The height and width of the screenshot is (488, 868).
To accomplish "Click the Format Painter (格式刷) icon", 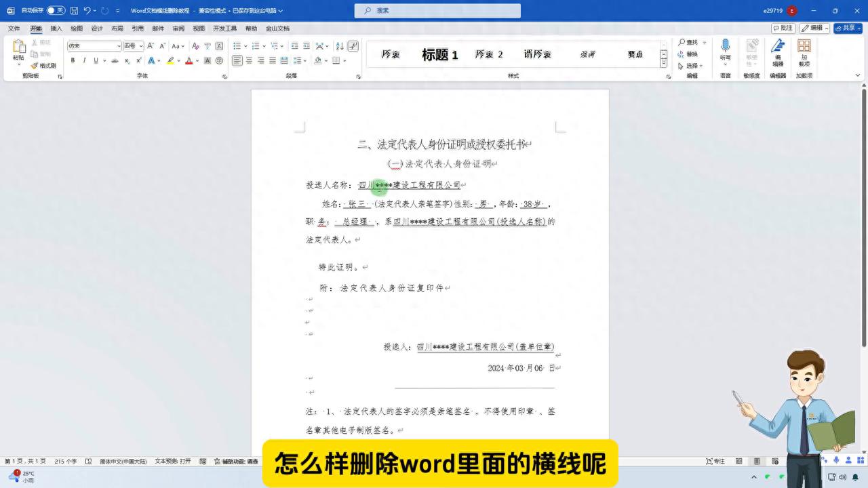I will [x=38, y=65].
